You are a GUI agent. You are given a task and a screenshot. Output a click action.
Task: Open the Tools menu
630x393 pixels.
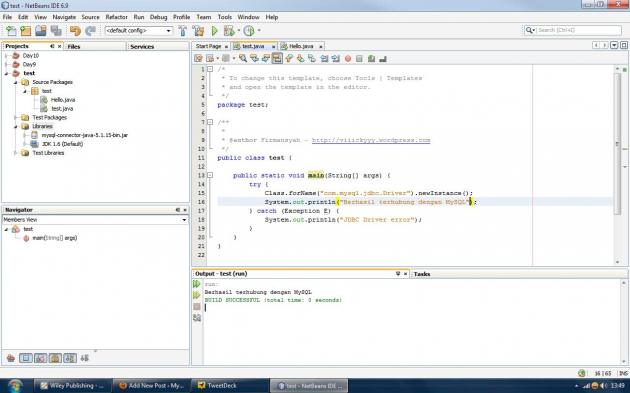[x=225, y=17]
